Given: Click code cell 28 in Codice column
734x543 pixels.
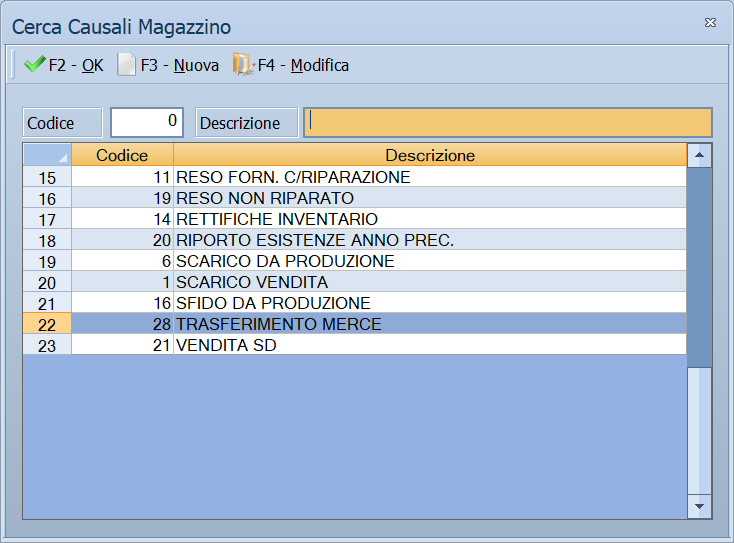Looking at the screenshot, I should 122,324.
